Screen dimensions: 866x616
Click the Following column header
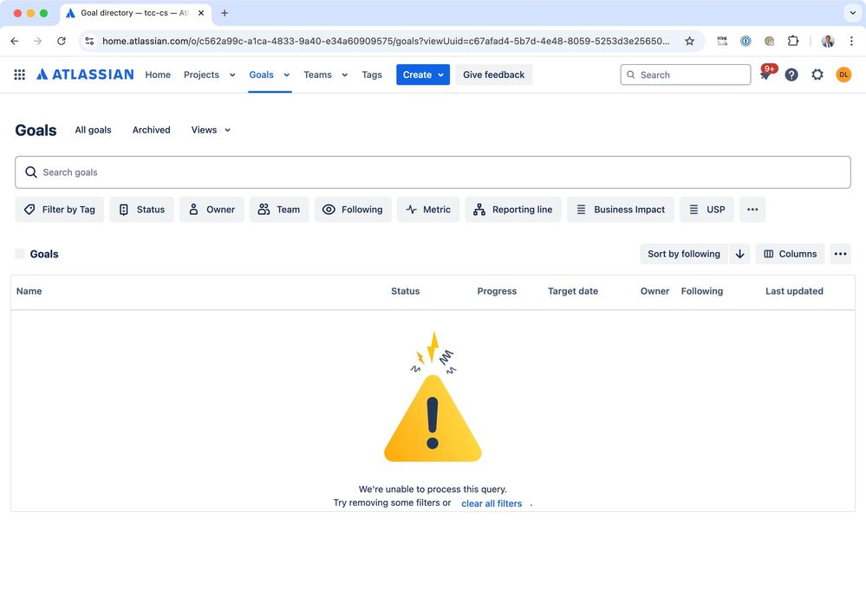click(702, 291)
